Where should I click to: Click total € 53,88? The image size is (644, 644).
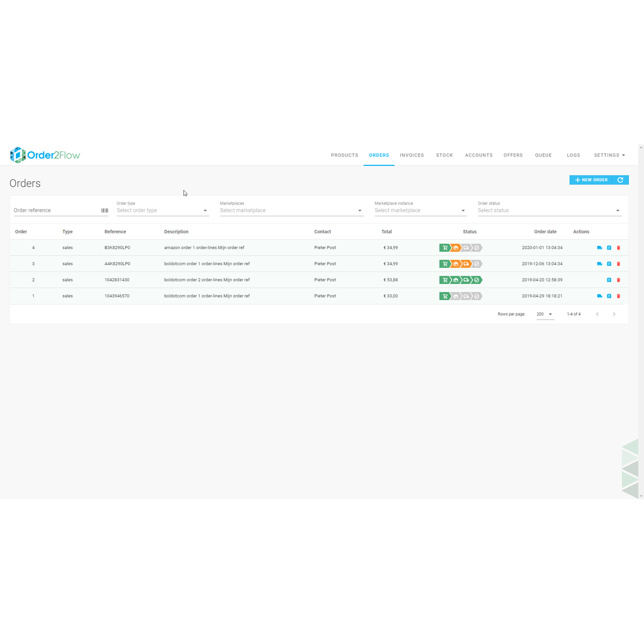coord(391,280)
